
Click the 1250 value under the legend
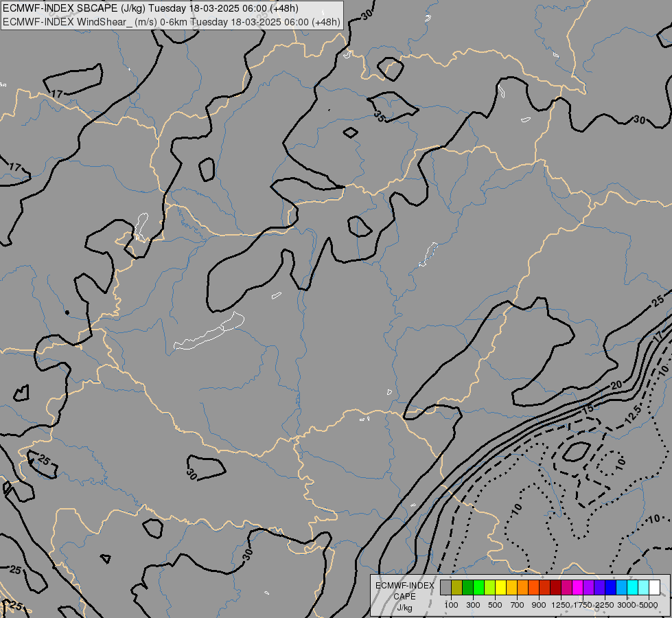pos(561,605)
